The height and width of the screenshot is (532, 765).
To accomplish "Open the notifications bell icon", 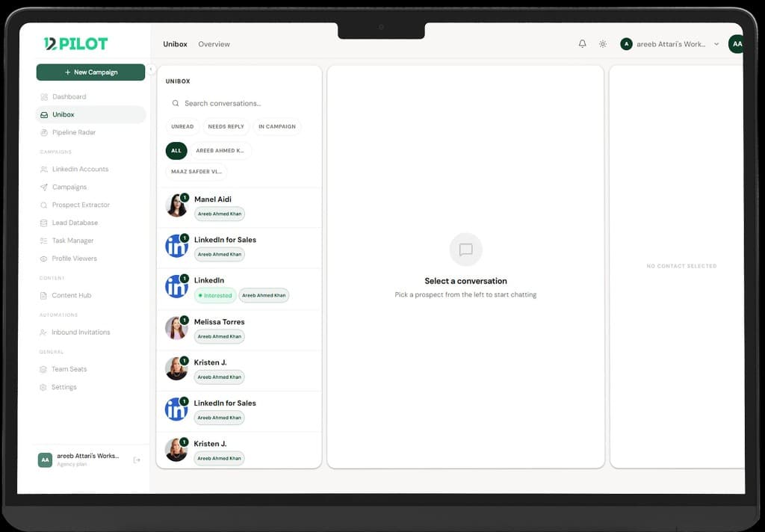I will tap(582, 44).
